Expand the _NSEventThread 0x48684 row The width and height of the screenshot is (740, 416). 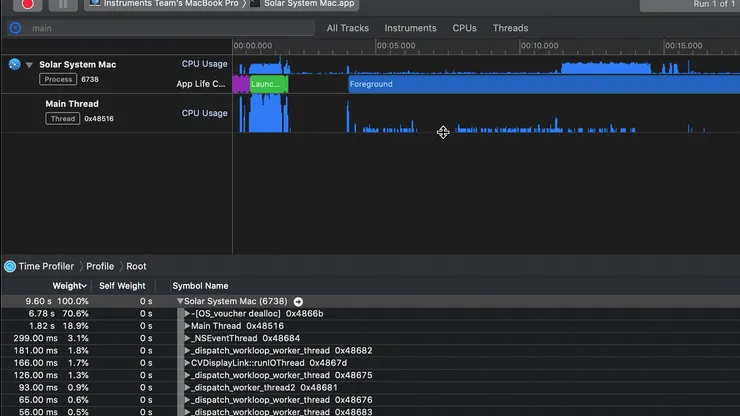click(187, 338)
